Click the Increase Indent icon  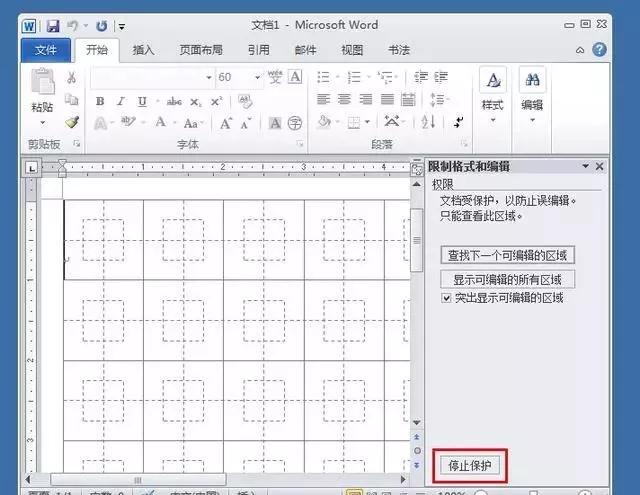click(x=441, y=77)
